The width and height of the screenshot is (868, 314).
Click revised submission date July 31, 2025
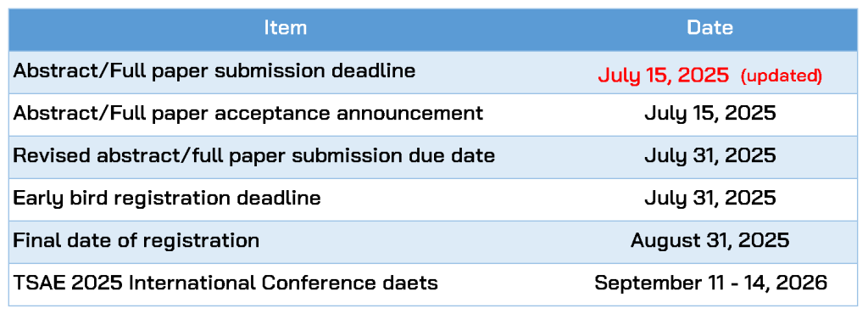click(709, 155)
